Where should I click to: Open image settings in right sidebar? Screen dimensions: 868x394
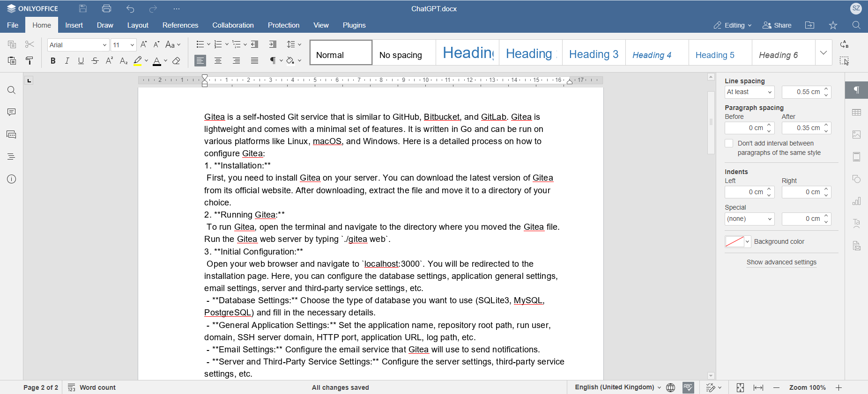857,135
